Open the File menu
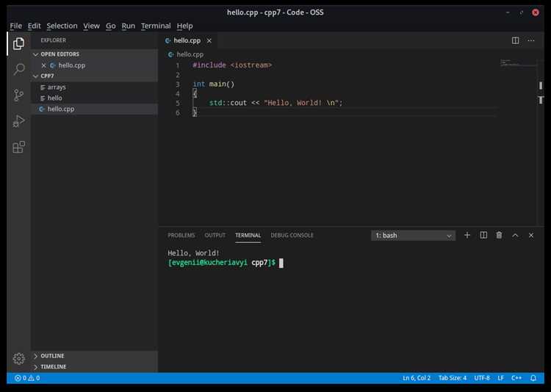Image resolution: width=551 pixels, height=392 pixels. pyautogui.click(x=16, y=26)
